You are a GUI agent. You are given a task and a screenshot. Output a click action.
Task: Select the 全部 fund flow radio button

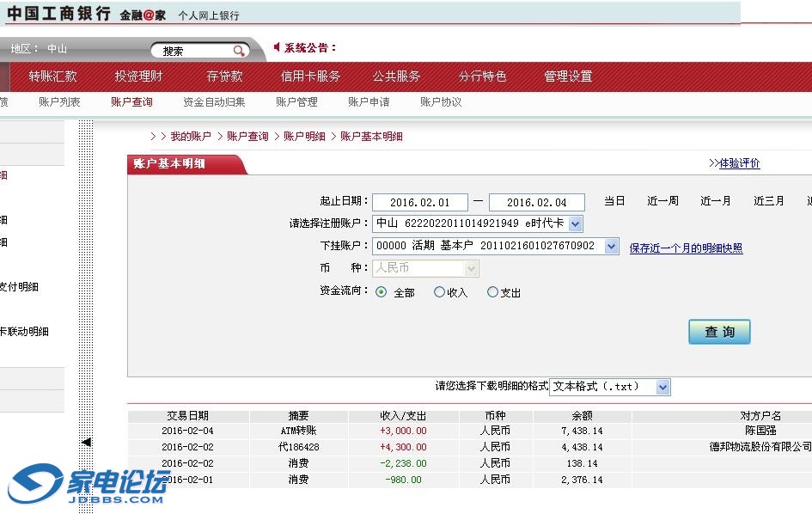coord(382,292)
